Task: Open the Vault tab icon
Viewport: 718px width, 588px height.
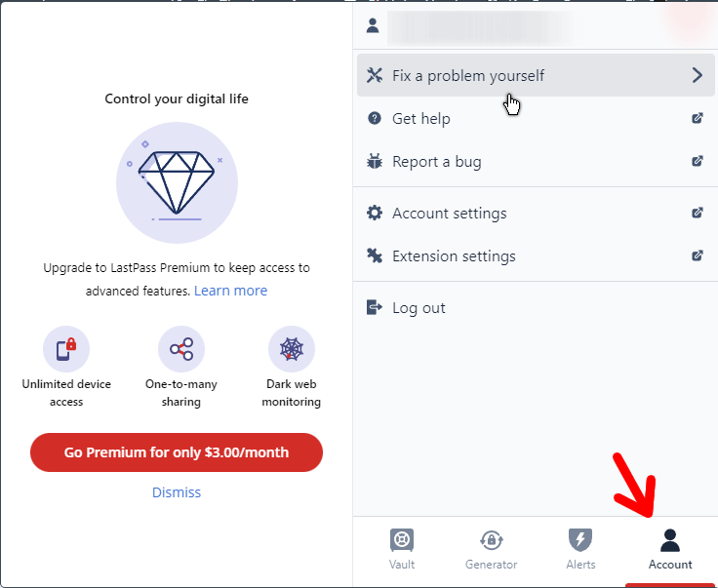Action: 402,540
